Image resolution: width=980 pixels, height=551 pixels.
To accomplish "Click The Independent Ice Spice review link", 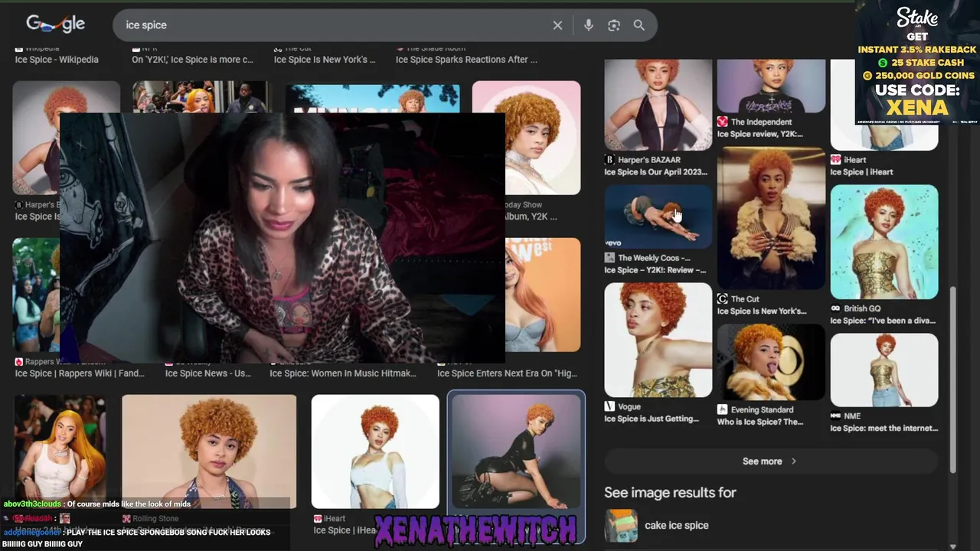I will (x=759, y=134).
